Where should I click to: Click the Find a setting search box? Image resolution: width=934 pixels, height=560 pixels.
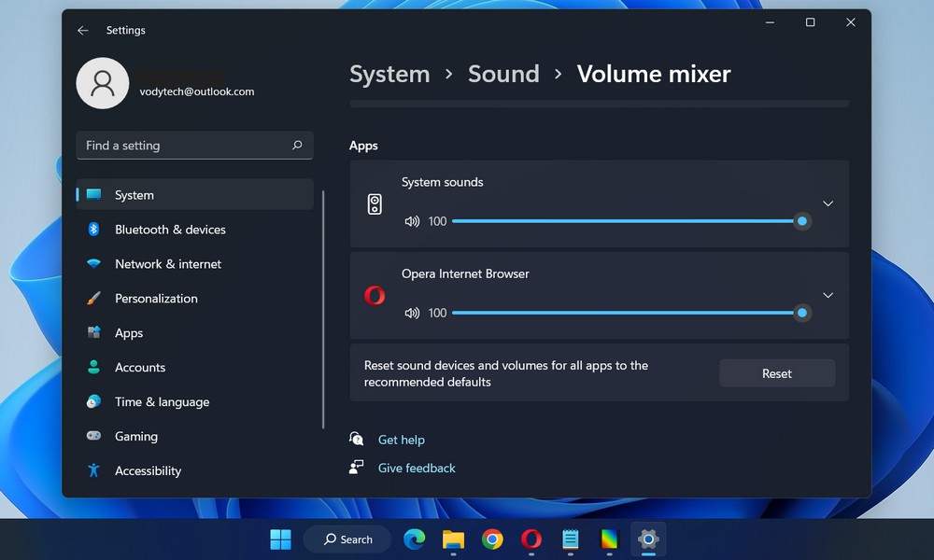(195, 146)
